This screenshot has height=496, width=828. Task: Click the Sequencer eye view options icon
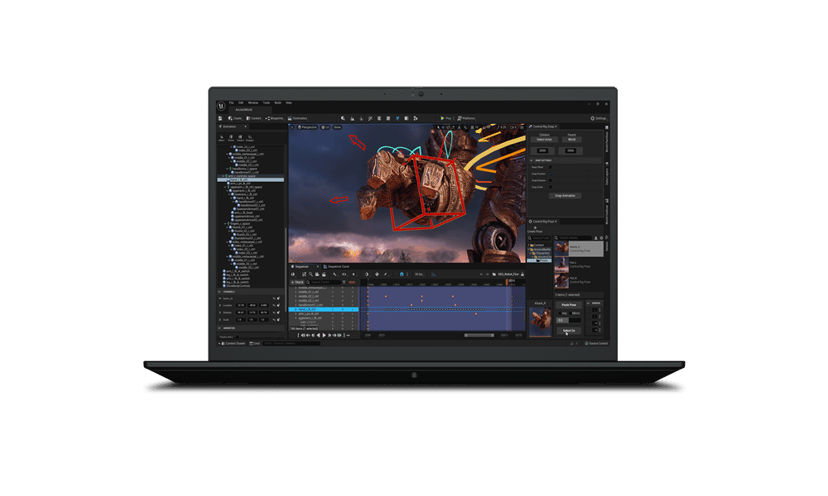344,274
